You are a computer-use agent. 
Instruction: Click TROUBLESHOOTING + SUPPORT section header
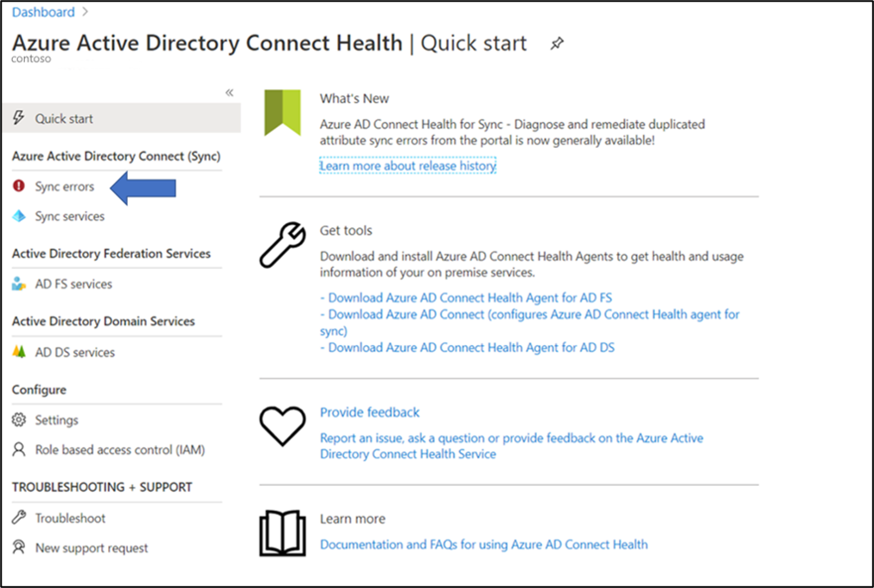(102, 487)
